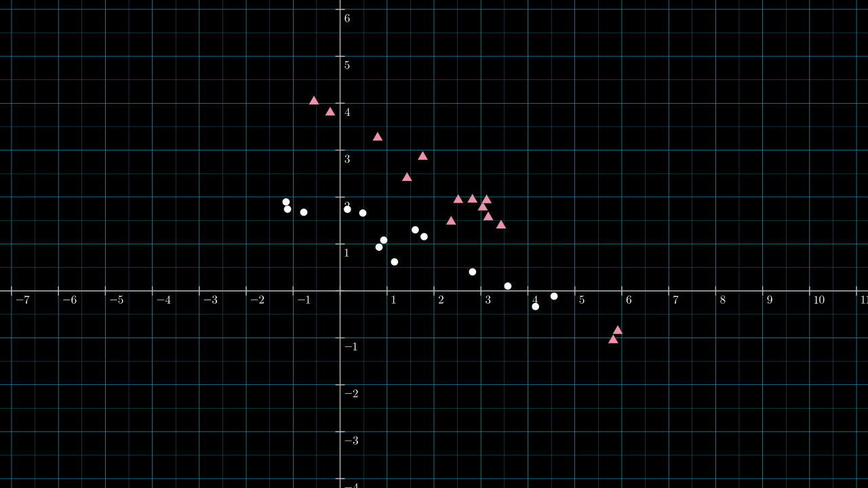Click the y-axis label 6

(347, 18)
